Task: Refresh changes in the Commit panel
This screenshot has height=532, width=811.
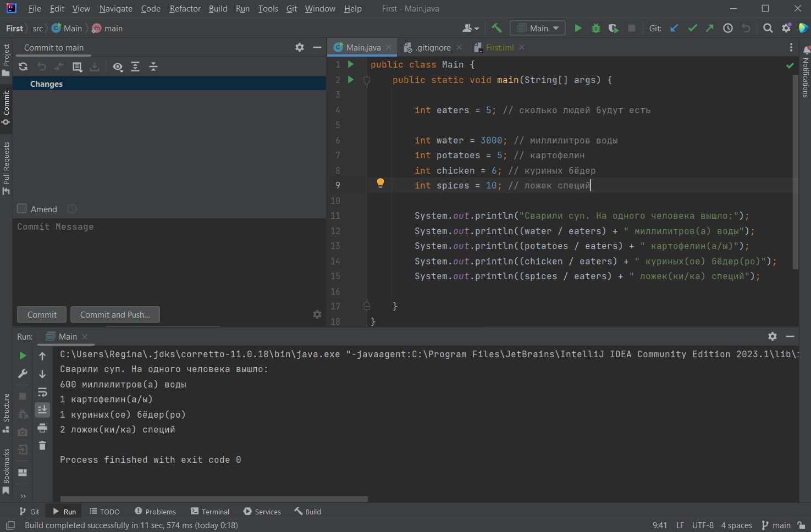Action: point(23,66)
